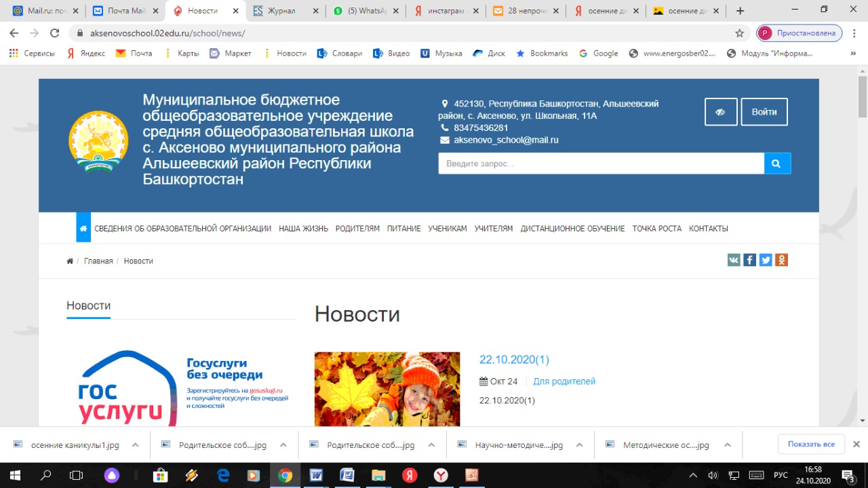Open the Для родителей category link
The width and height of the screenshot is (868, 488).
coord(564,381)
